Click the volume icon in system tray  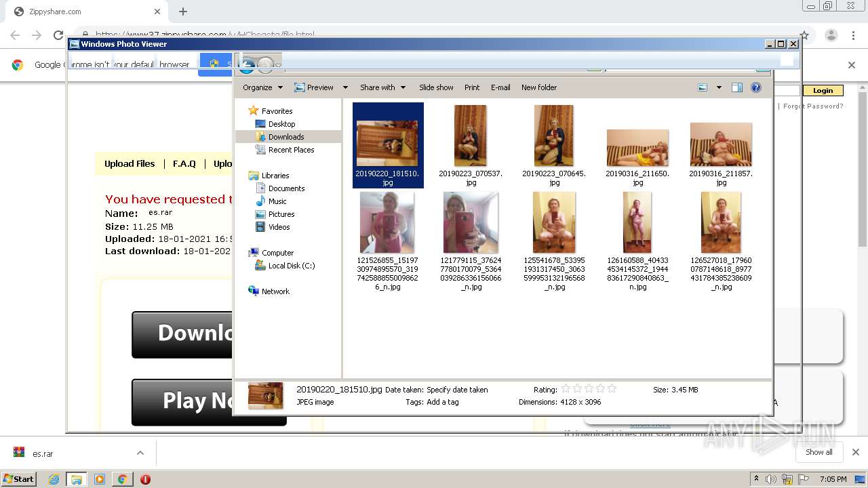771,479
